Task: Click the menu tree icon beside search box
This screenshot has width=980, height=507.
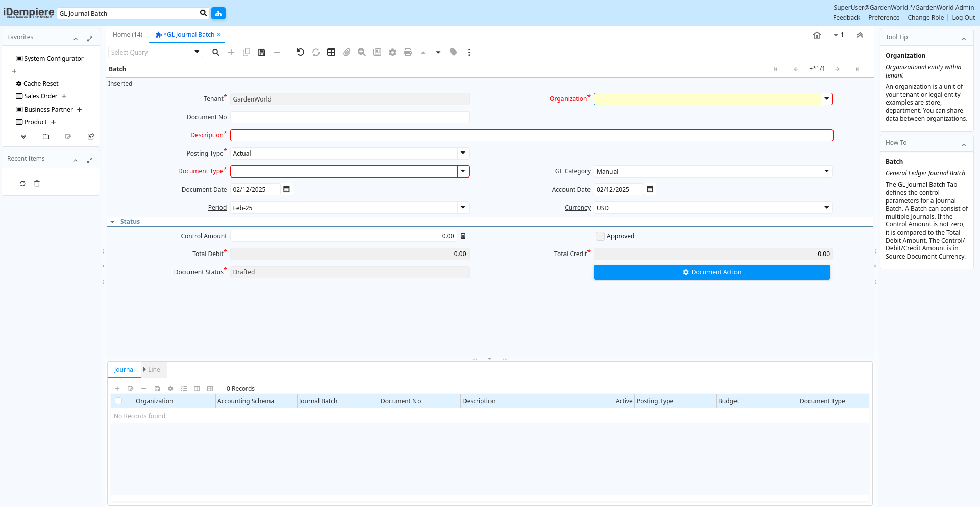Action: 218,13
